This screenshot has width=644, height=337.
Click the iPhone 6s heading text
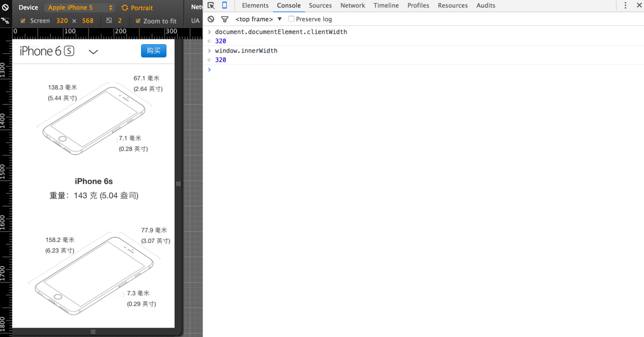coord(94,181)
